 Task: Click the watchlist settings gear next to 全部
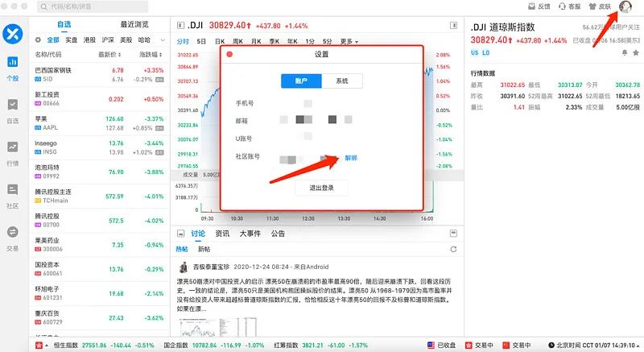pos(38,39)
